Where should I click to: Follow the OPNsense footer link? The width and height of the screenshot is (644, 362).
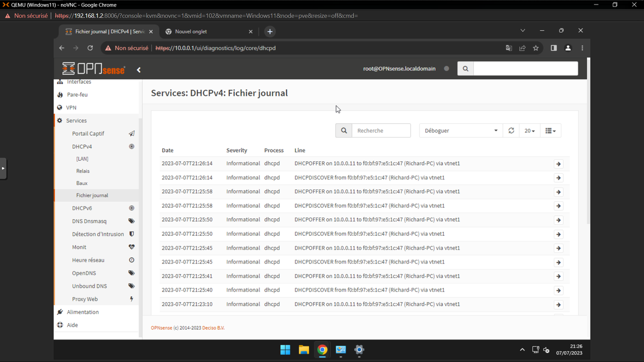coord(162,328)
